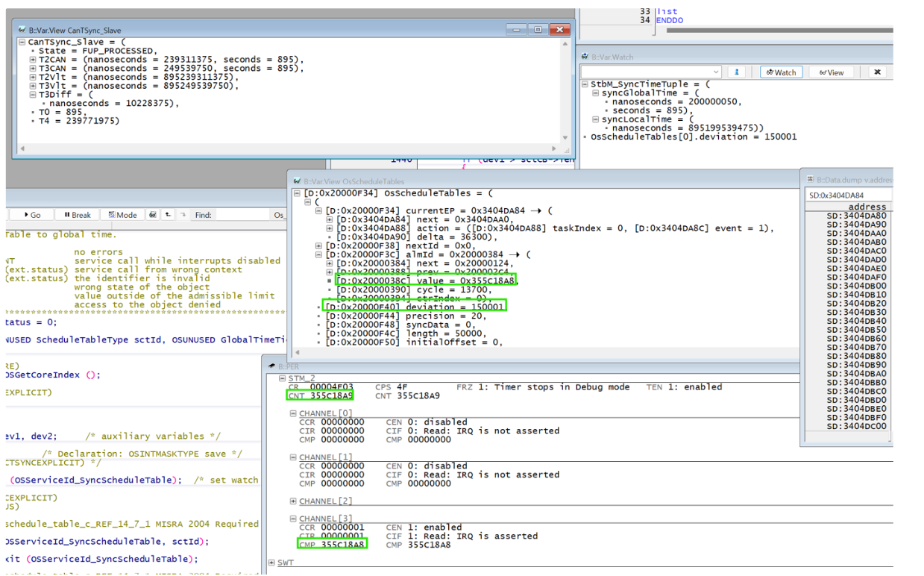
Task: Click the right-arrow icon next to Find field
Action: tap(185, 215)
